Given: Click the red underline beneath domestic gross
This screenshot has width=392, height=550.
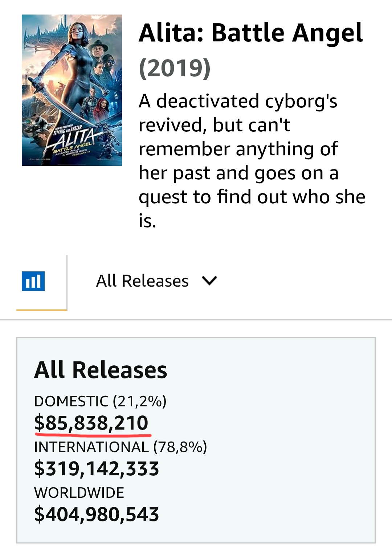Looking at the screenshot, I should (x=93, y=433).
